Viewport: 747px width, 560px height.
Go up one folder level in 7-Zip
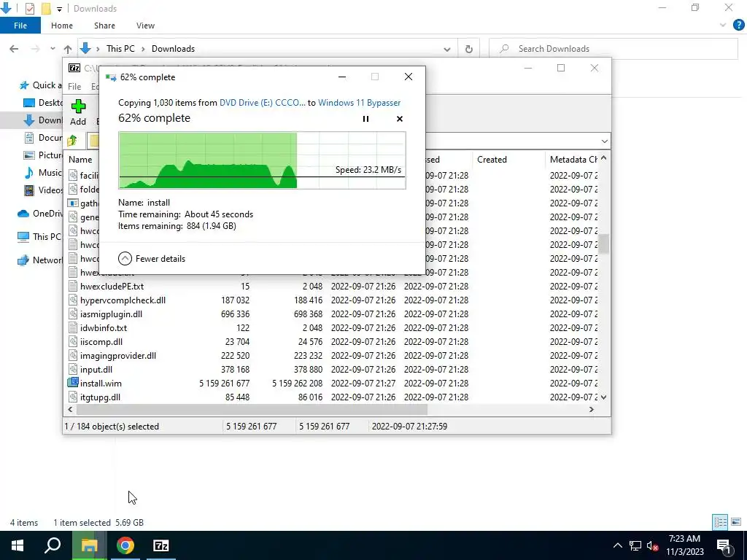[72, 141]
